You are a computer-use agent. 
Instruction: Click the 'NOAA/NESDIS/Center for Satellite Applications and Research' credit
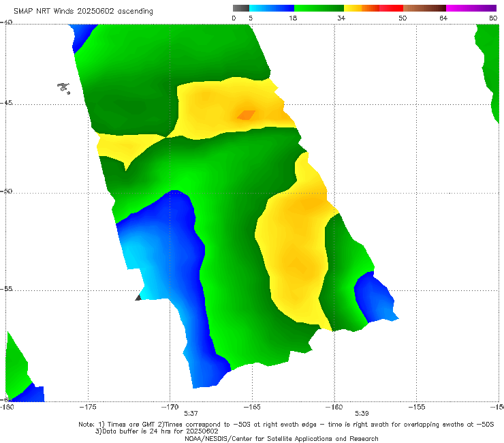tap(281, 439)
